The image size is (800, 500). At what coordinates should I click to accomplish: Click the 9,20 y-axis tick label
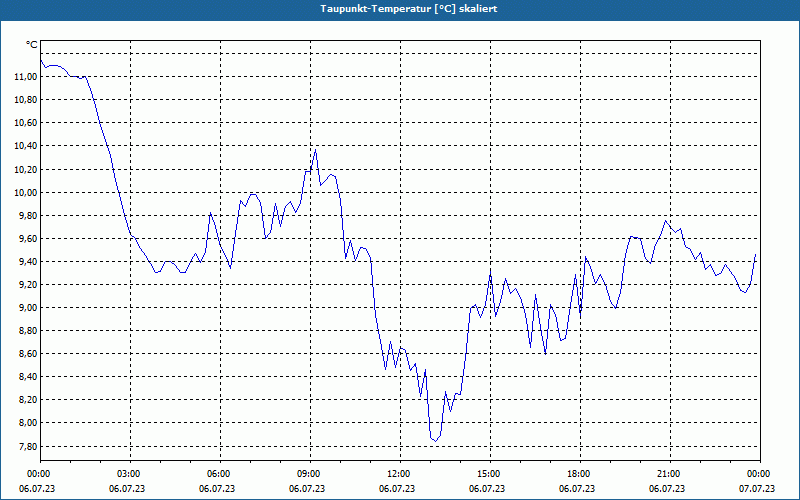pyautogui.click(x=27, y=284)
